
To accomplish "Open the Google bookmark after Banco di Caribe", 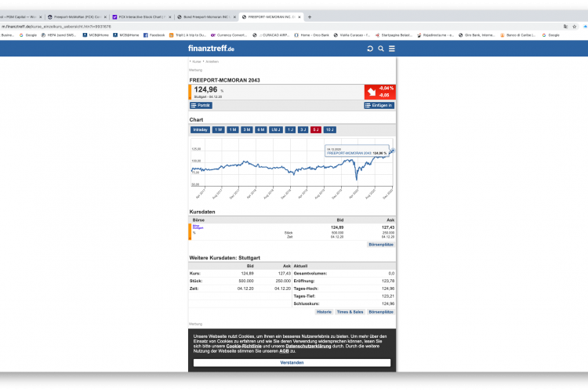I will coord(551,34).
